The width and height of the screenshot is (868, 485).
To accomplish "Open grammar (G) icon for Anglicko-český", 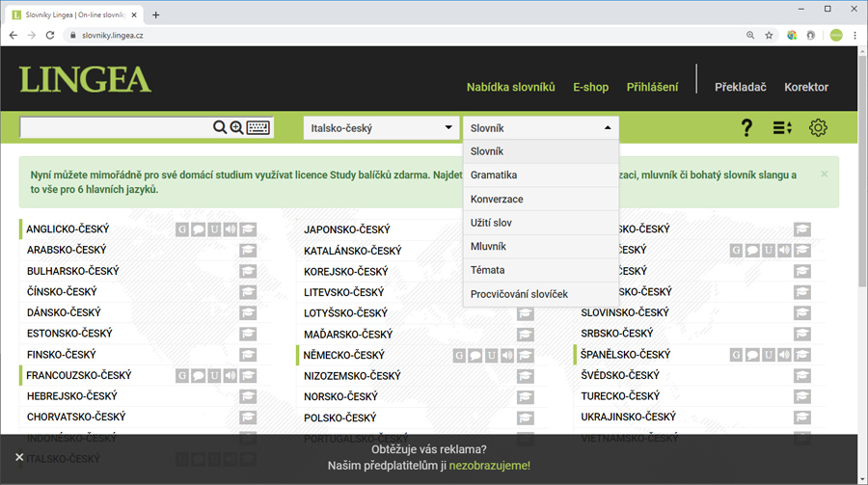I will (182, 229).
